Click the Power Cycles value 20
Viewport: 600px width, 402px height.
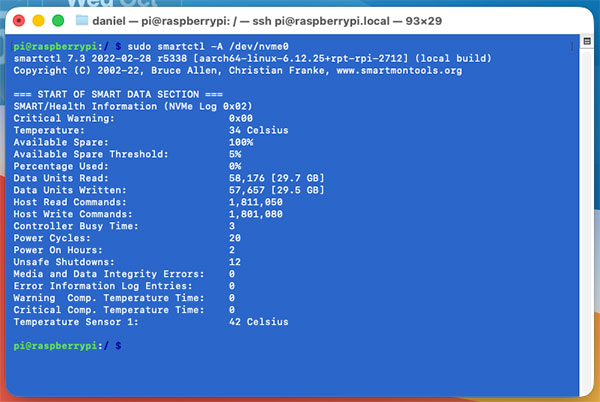click(x=235, y=238)
